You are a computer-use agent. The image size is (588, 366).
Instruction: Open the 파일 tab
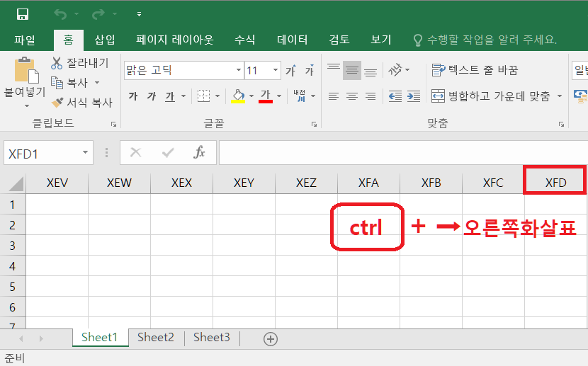coord(25,40)
